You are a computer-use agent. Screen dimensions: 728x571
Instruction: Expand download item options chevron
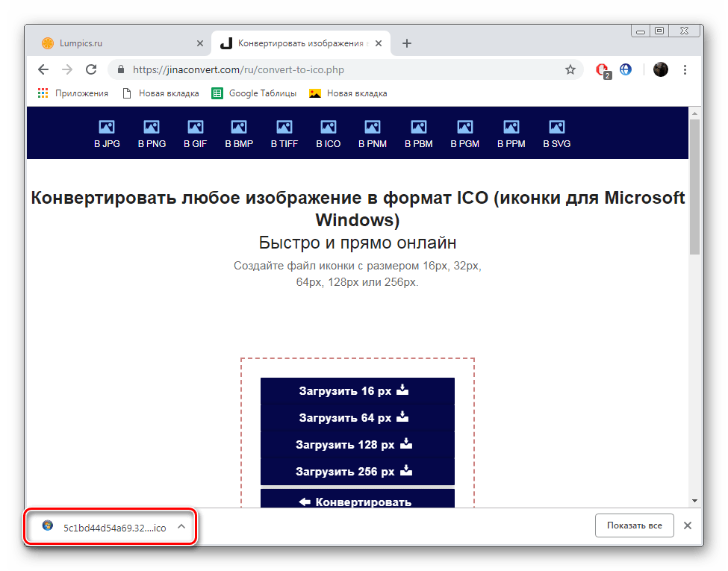181,526
